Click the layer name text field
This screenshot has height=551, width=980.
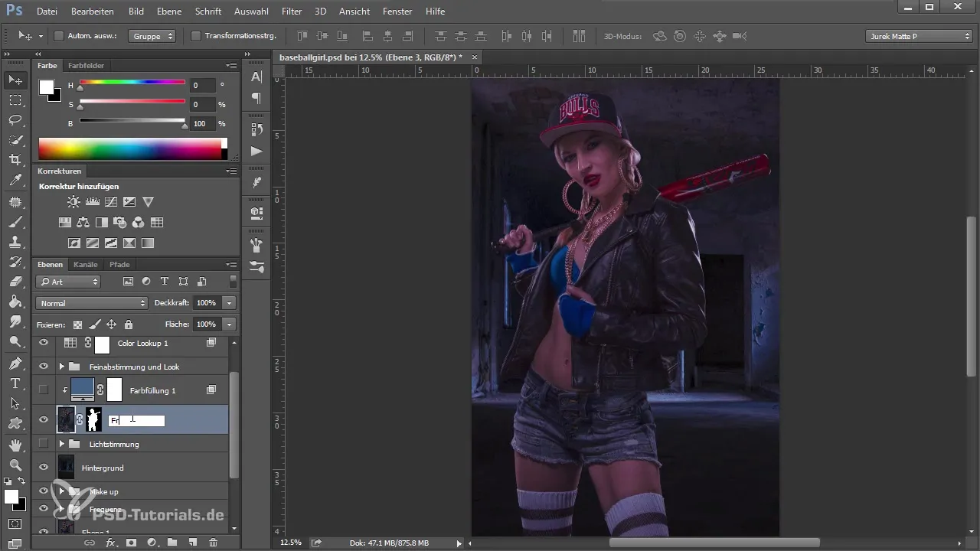click(x=136, y=420)
